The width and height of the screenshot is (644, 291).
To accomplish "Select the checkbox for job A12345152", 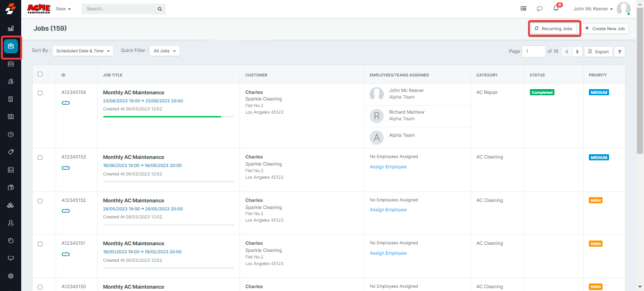I will click(x=40, y=201).
